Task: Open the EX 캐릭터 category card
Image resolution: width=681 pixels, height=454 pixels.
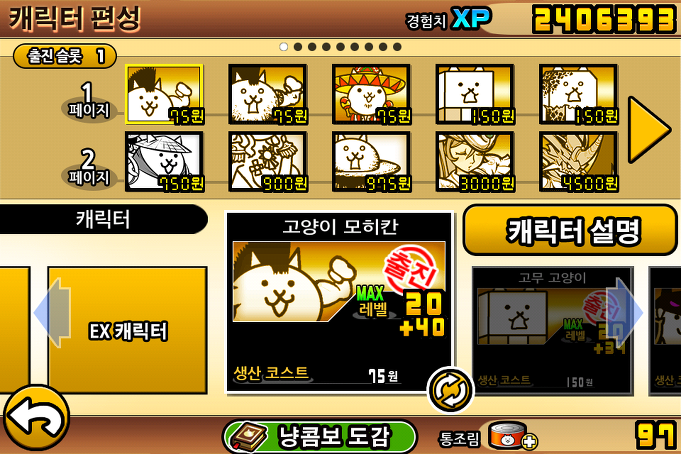Action: [127, 330]
